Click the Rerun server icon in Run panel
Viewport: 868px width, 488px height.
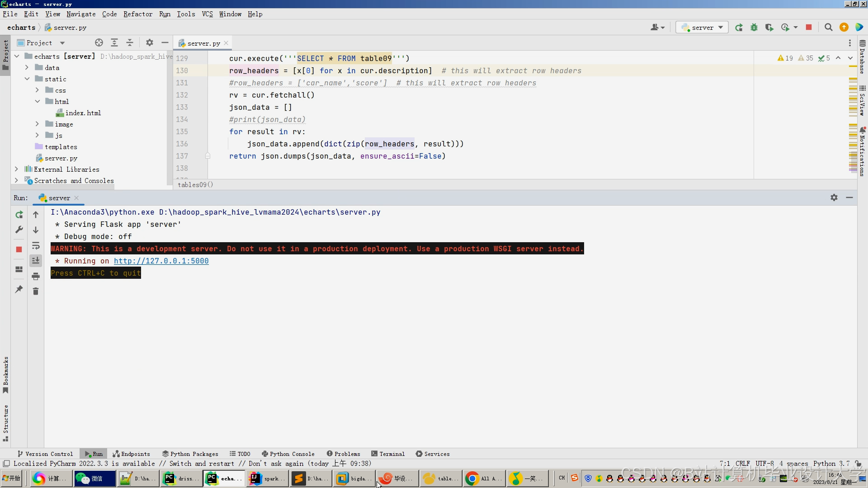point(19,215)
